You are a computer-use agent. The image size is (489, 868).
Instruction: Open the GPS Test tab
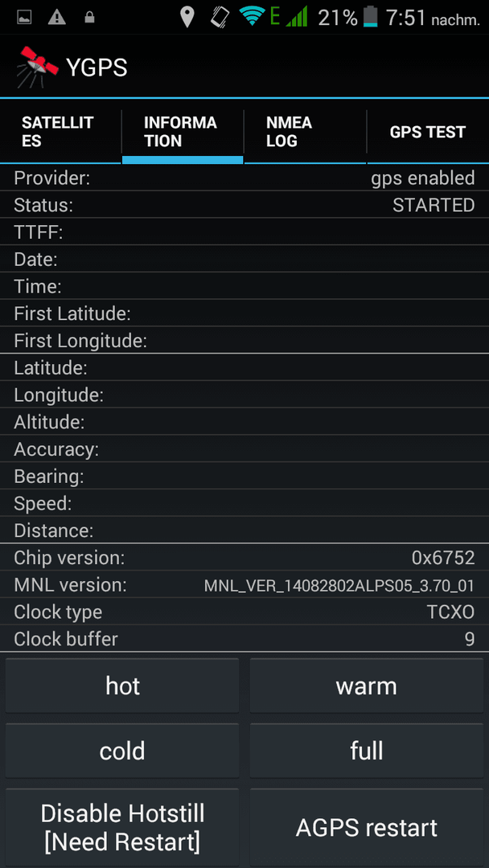[428, 132]
